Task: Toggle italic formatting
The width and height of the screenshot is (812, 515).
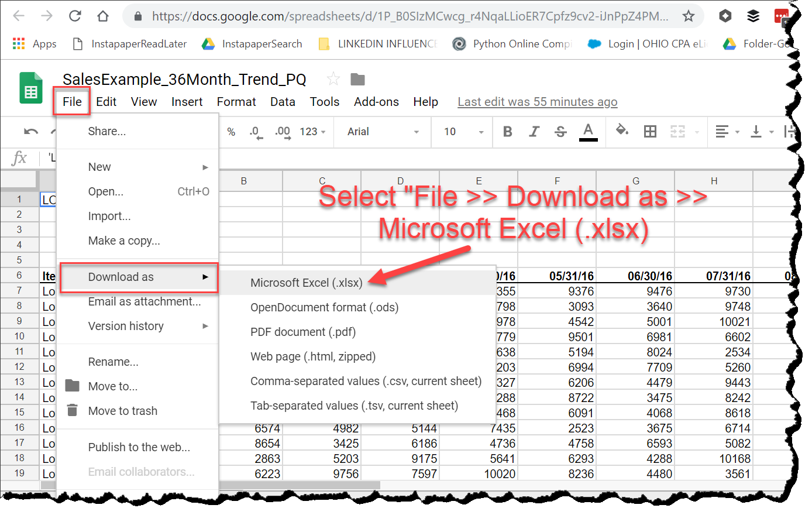Action: [x=534, y=132]
